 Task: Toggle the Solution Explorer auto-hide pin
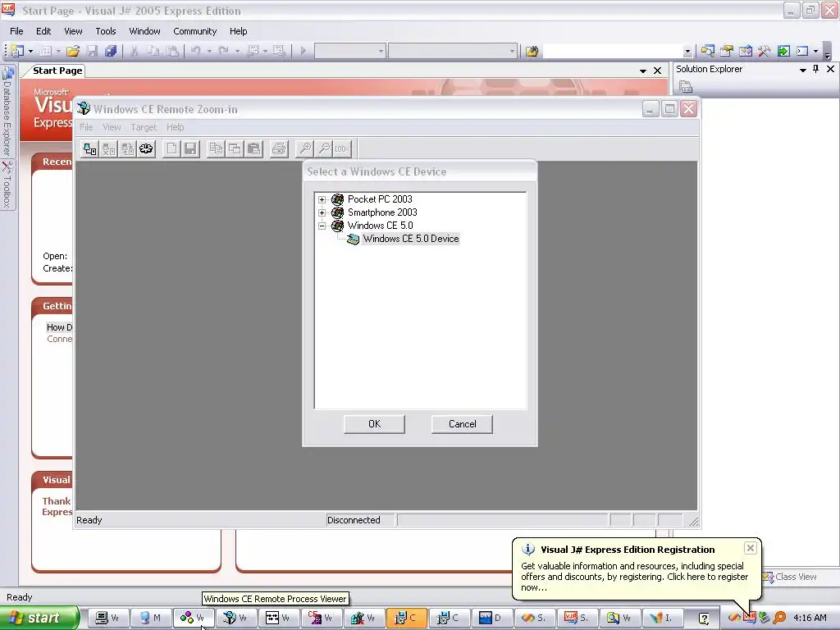pyautogui.click(x=816, y=69)
